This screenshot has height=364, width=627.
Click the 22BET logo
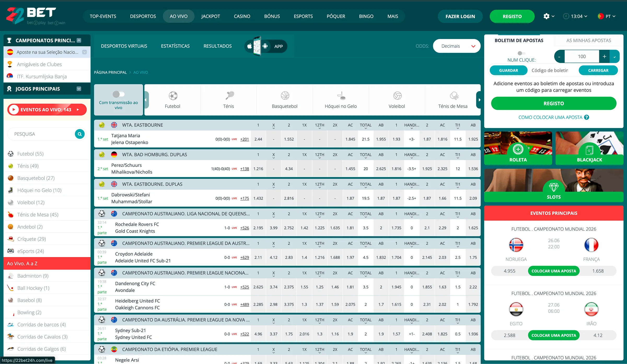pyautogui.click(x=36, y=16)
